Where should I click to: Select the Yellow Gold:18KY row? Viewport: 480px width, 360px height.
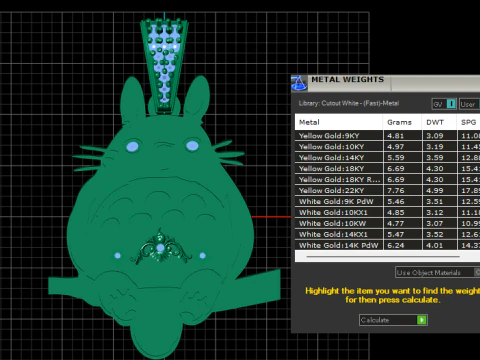pyautogui.click(x=387, y=169)
